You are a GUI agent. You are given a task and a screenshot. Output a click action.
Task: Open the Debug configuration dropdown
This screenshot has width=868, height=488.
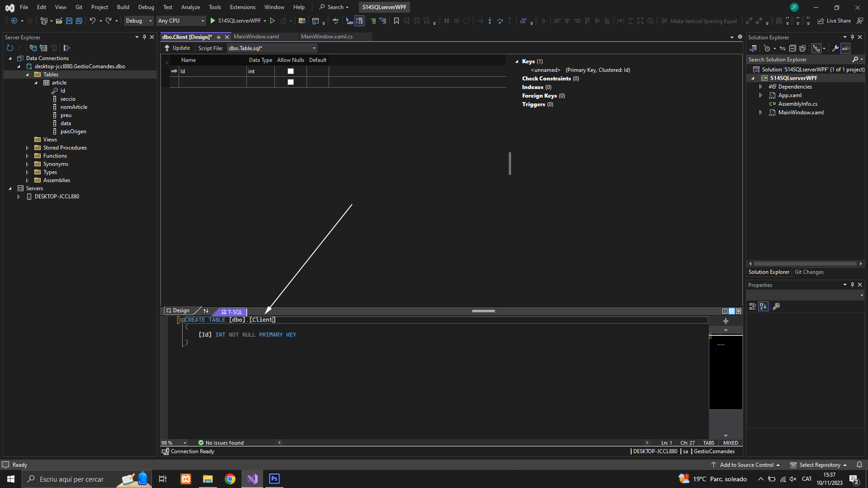(x=150, y=21)
